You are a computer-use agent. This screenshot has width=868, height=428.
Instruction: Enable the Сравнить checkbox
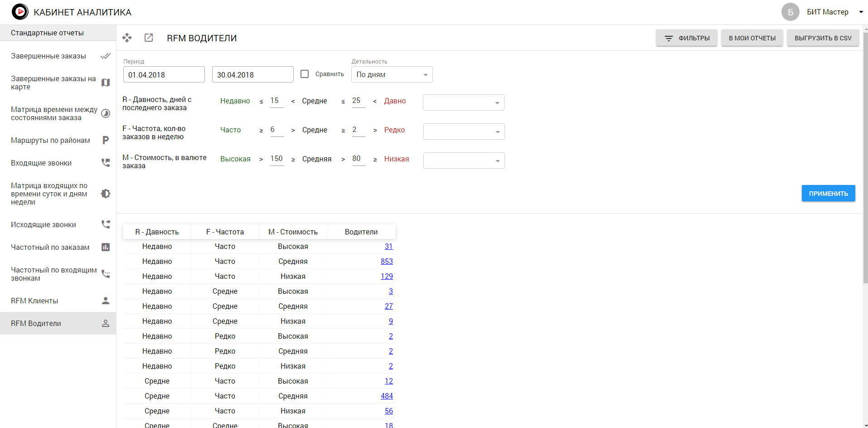[x=305, y=74]
